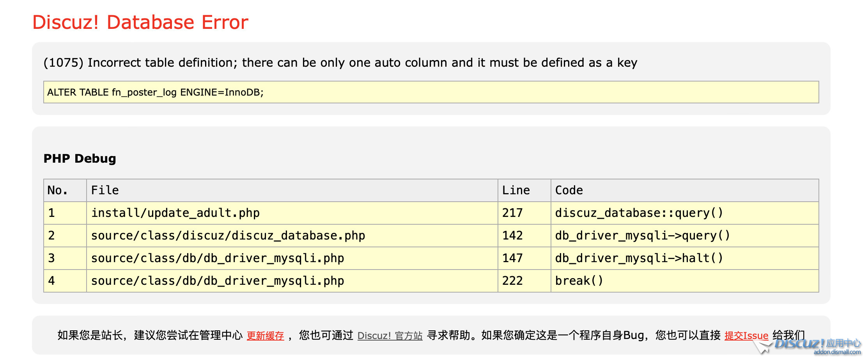Select source/class/discuz/discuz_database.php file cell

pyautogui.click(x=292, y=236)
